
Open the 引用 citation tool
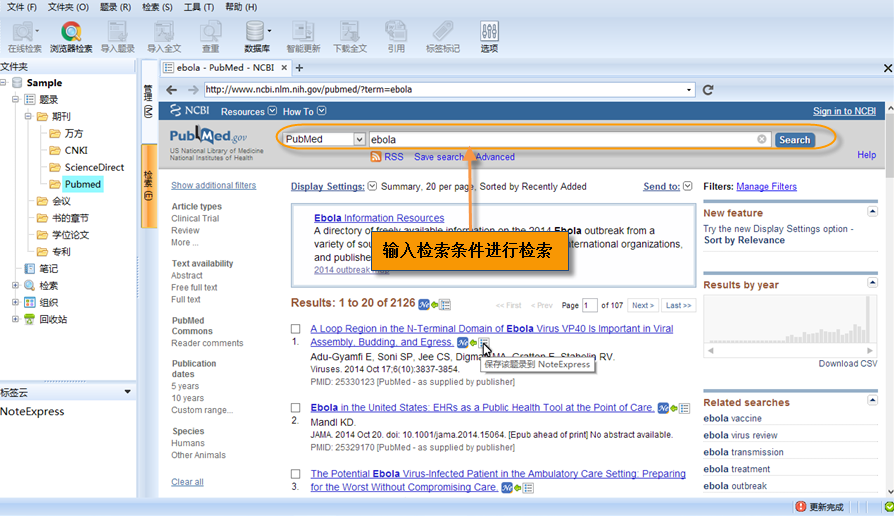(396, 36)
